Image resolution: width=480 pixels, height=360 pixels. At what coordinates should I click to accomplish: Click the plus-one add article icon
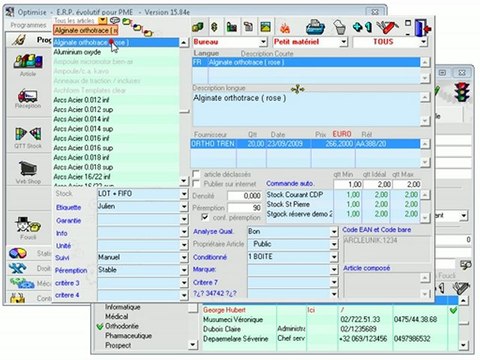(362, 27)
